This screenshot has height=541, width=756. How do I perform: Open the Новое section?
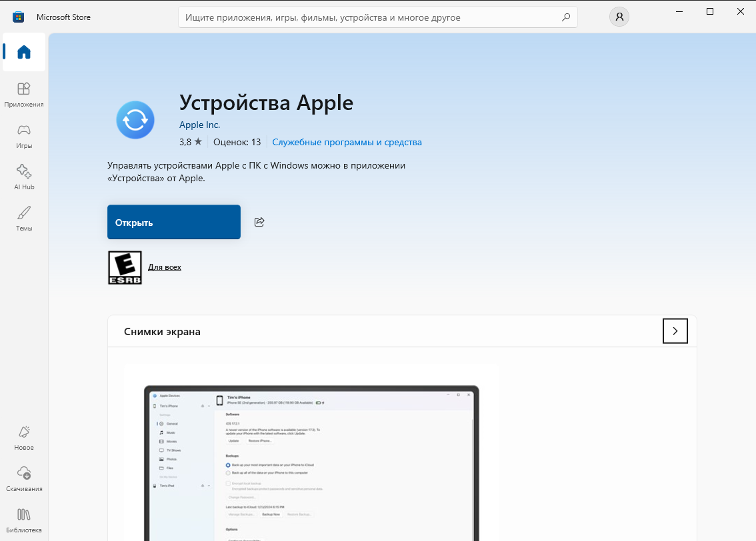tap(23, 438)
